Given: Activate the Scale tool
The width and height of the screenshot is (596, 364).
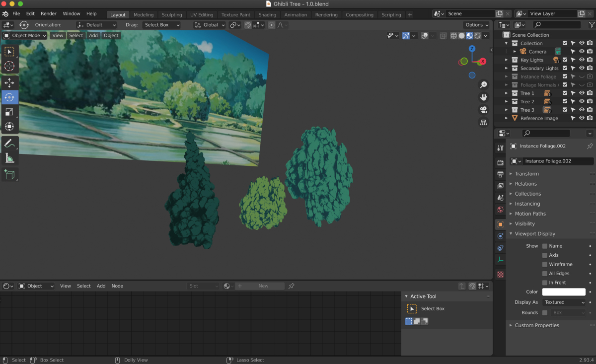Looking at the screenshot, I should tap(9, 112).
